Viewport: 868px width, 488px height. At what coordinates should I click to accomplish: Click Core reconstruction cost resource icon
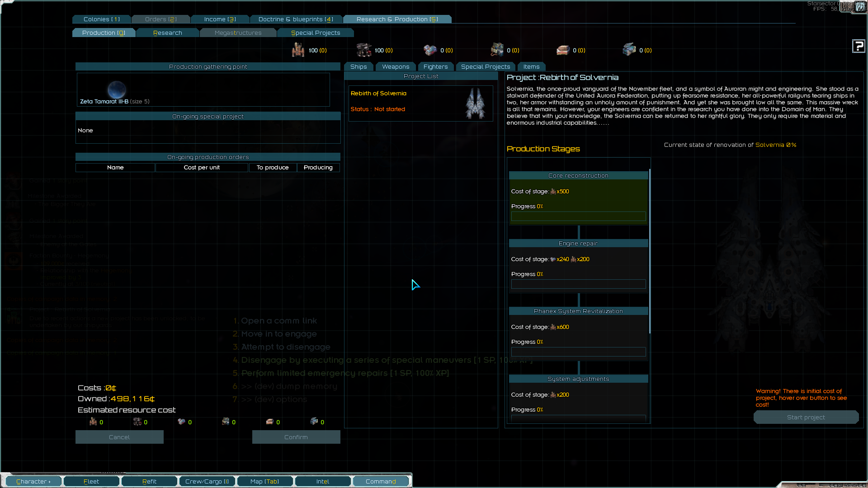click(553, 192)
